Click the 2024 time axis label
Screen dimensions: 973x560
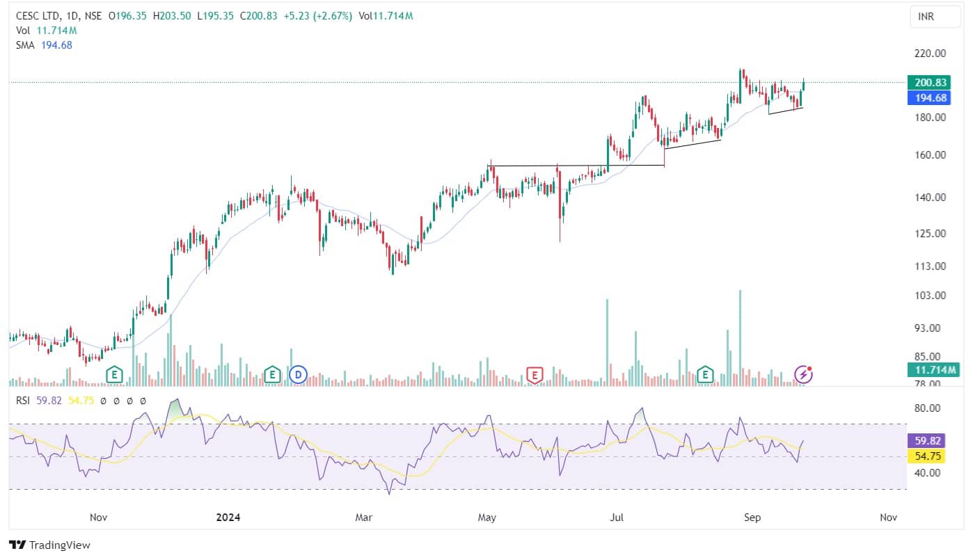(x=228, y=517)
